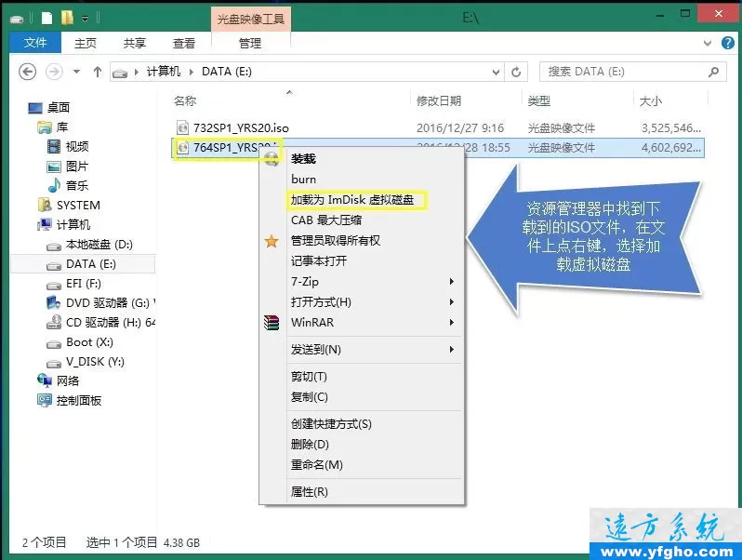Screen dimensions: 742x560
Task: Choose 装载 from the context menu
Action: pyautogui.click(x=303, y=159)
